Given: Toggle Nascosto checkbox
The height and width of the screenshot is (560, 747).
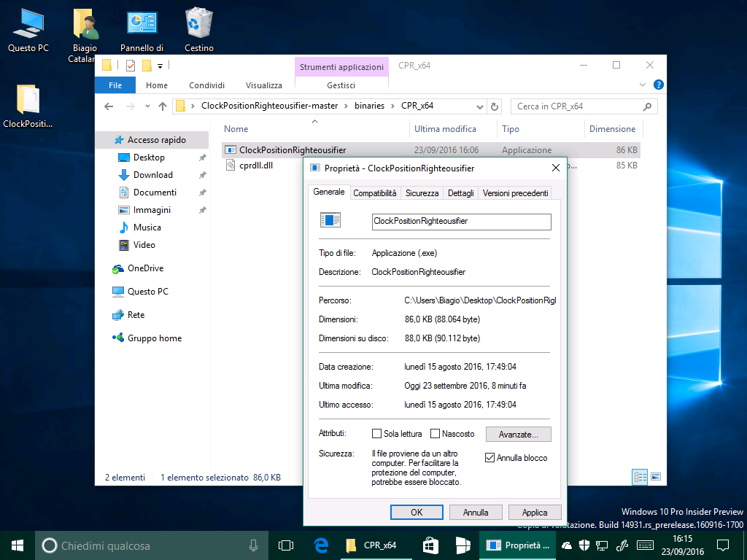Looking at the screenshot, I should pos(435,434).
